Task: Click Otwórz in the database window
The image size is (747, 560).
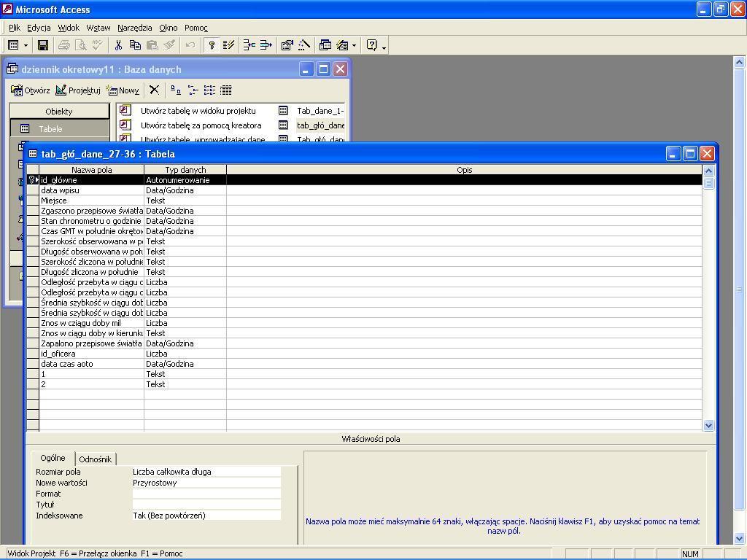Action: tap(31, 90)
